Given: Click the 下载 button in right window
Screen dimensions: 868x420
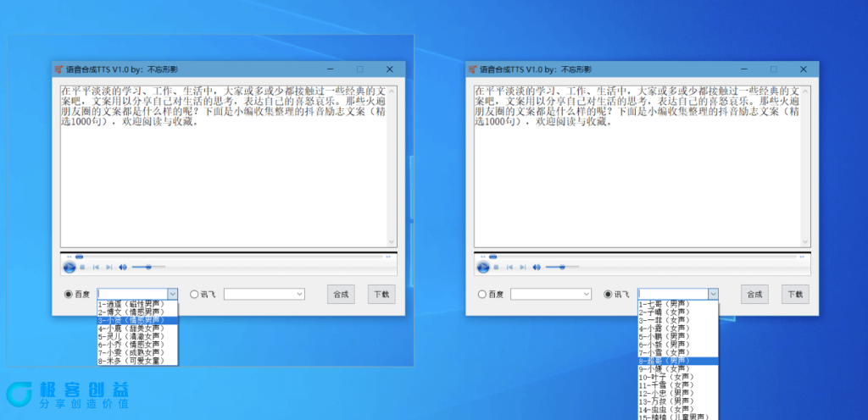Looking at the screenshot, I should click(x=795, y=295).
